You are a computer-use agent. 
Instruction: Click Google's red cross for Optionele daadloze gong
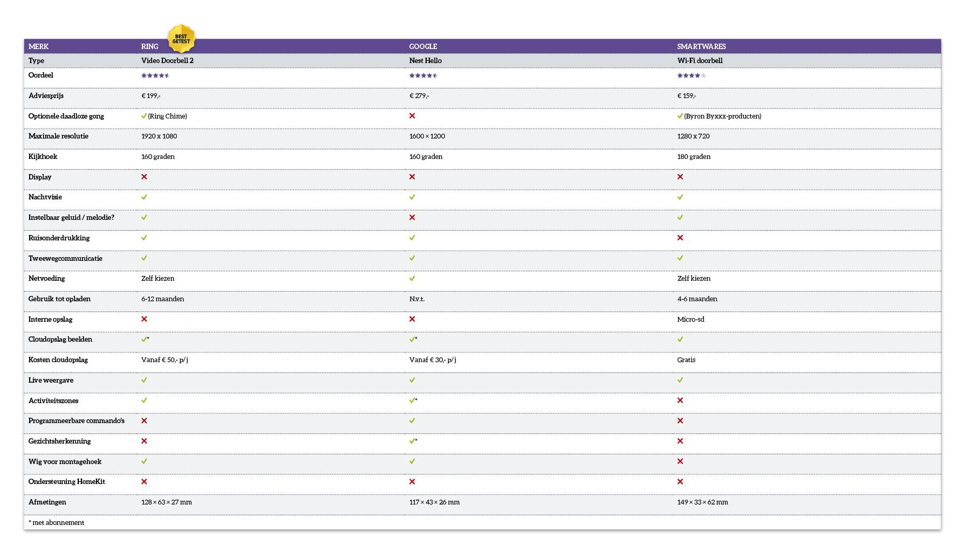(412, 116)
